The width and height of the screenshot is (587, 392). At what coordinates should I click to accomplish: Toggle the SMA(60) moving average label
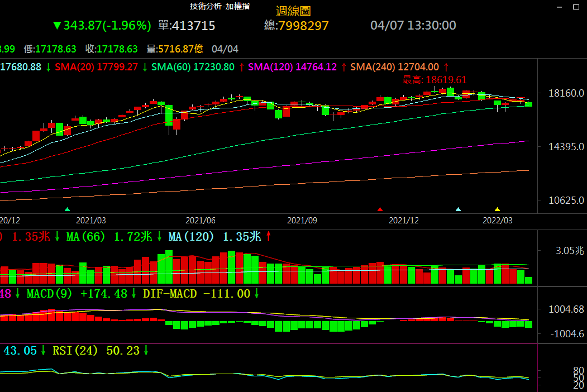pyautogui.click(x=193, y=67)
